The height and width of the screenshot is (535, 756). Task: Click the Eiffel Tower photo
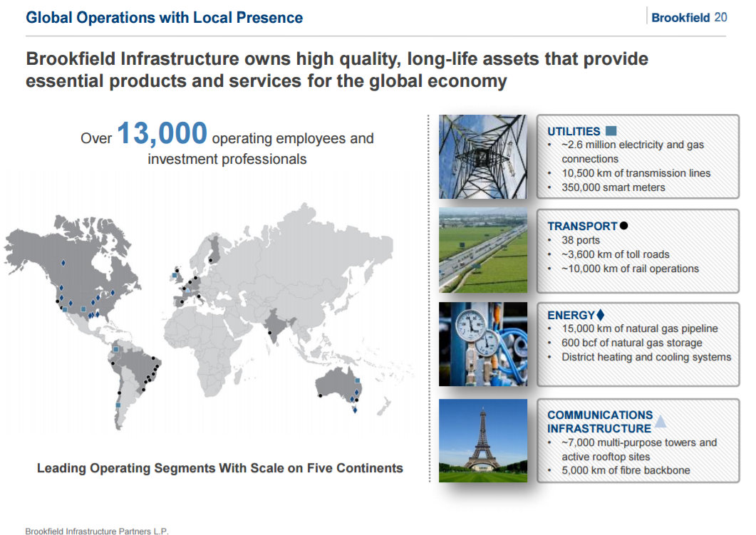[482, 440]
